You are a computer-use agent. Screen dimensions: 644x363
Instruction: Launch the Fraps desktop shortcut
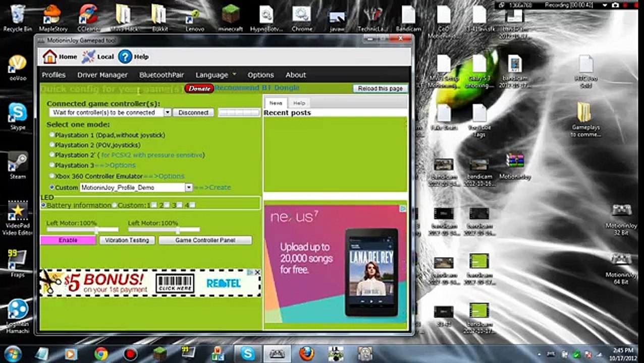[18, 263]
